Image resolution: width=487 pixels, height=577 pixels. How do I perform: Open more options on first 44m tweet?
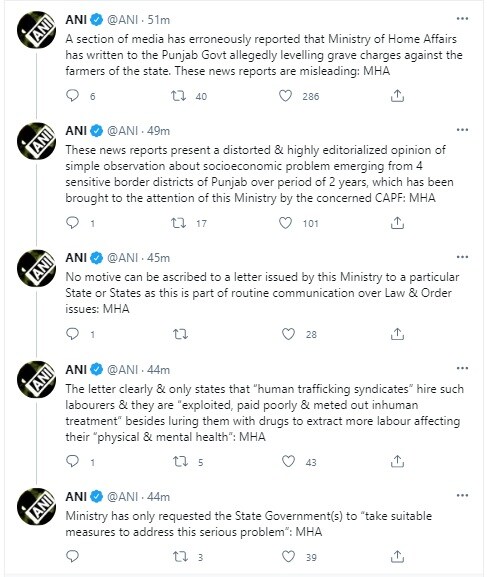tap(462, 368)
